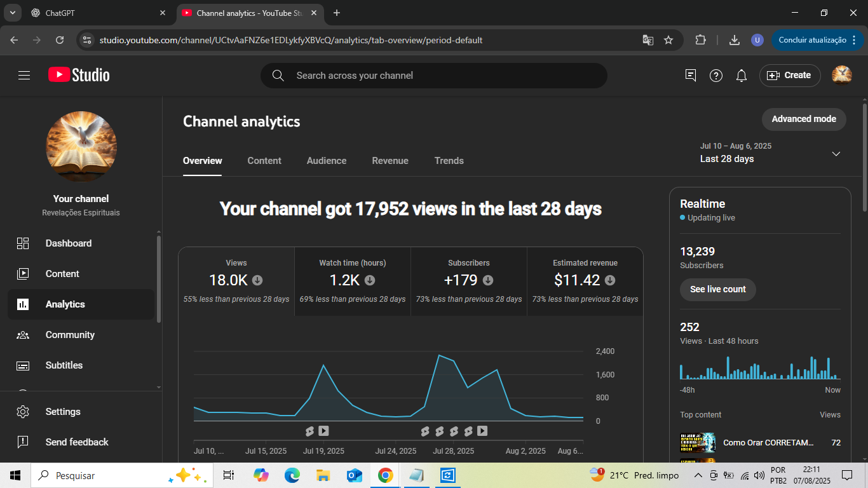Open a new browser tab
868x488 pixels.
337,13
